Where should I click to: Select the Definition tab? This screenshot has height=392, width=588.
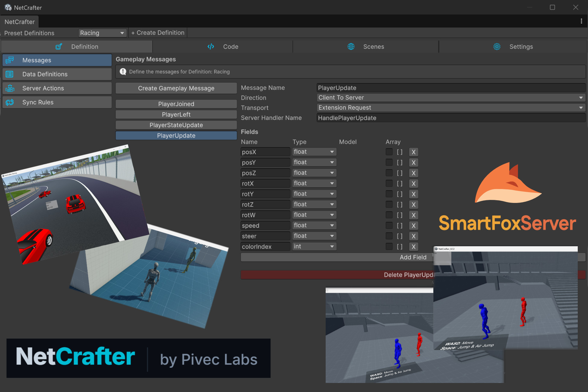(x=77, y=46)
